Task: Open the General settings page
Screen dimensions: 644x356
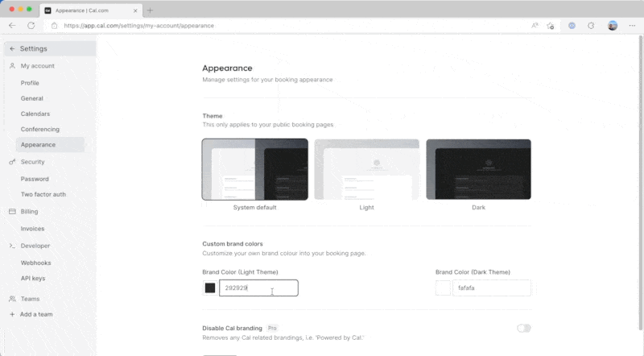Action: [x=32, y=98]
